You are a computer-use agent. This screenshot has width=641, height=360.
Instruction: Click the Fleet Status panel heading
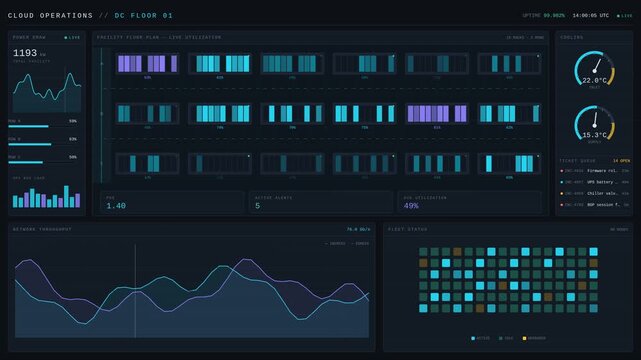[x=408, y=230]
